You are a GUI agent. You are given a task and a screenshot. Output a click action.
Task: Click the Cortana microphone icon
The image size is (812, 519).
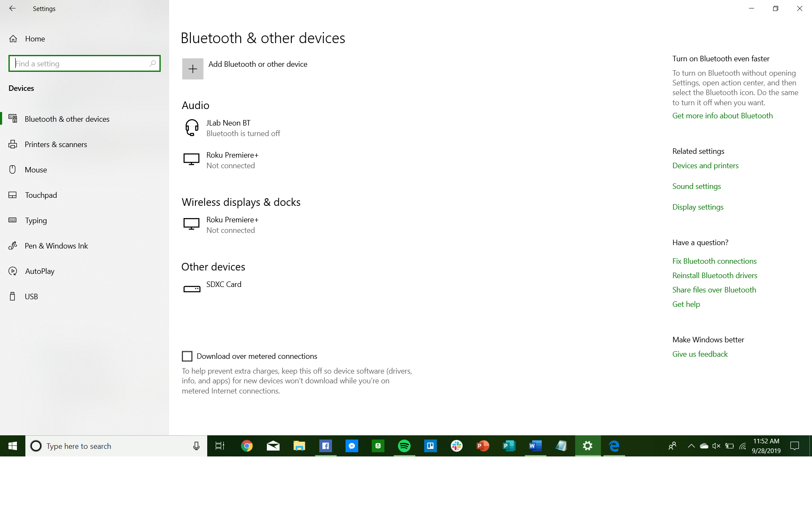196,446
